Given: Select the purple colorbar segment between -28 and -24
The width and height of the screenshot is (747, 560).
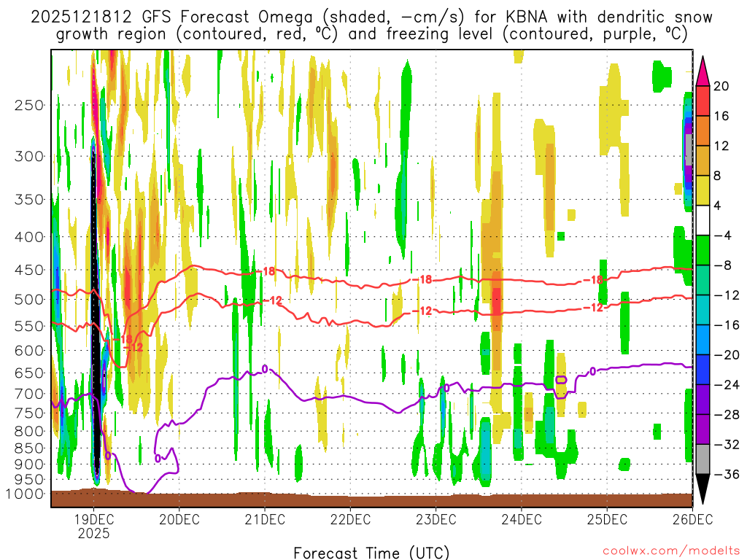Looking at the screenshot, I should [703, 400].
